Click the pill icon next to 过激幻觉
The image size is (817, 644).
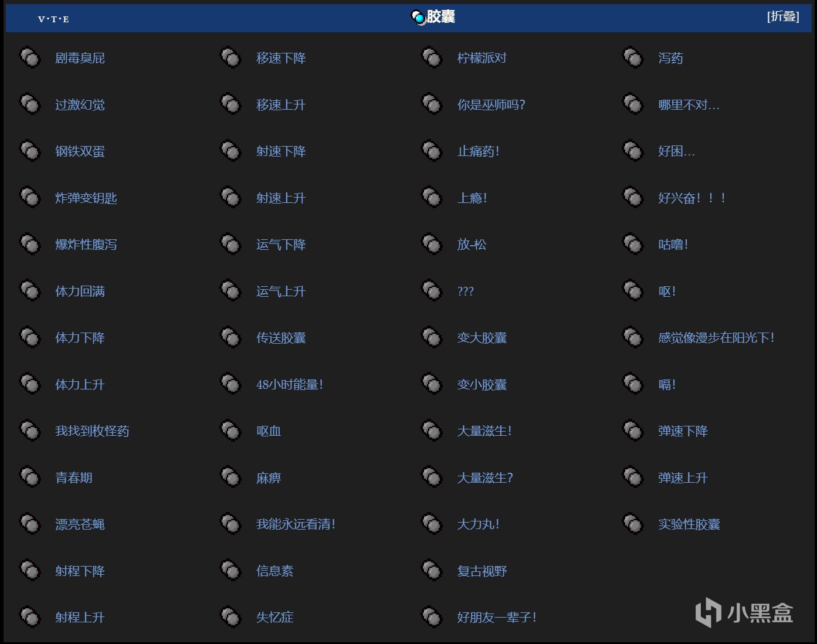click(30, 104)
